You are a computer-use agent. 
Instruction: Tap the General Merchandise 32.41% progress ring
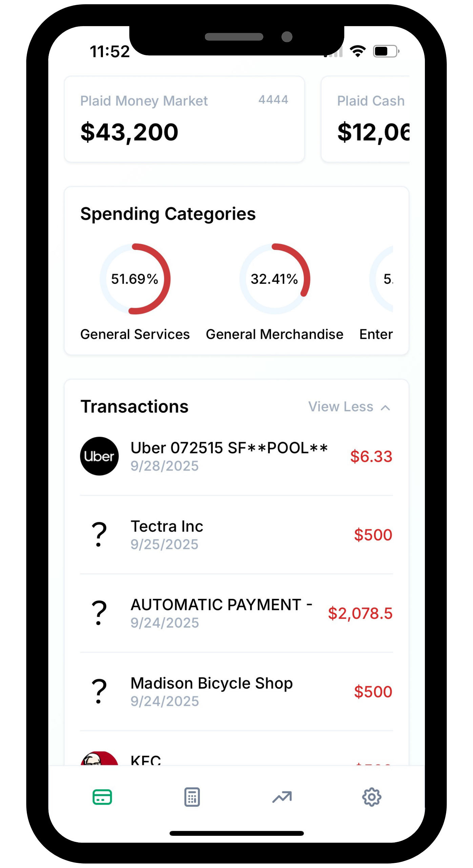274,279
